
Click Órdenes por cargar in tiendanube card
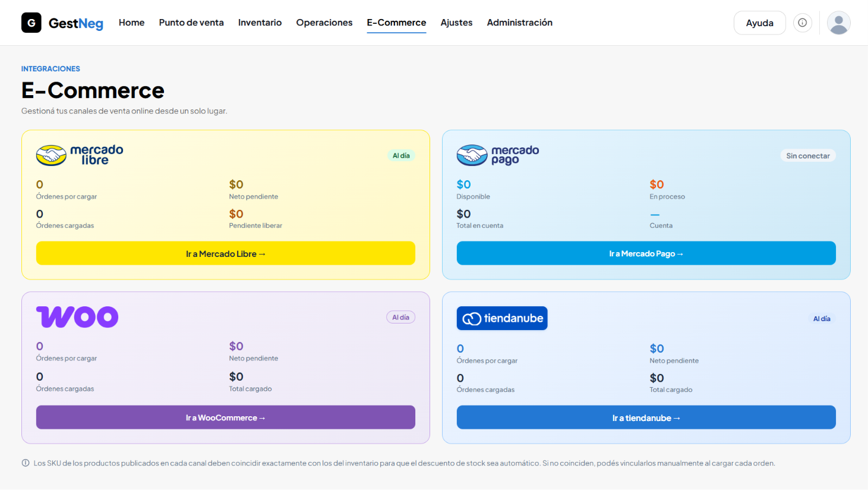[x=487, y=361]
